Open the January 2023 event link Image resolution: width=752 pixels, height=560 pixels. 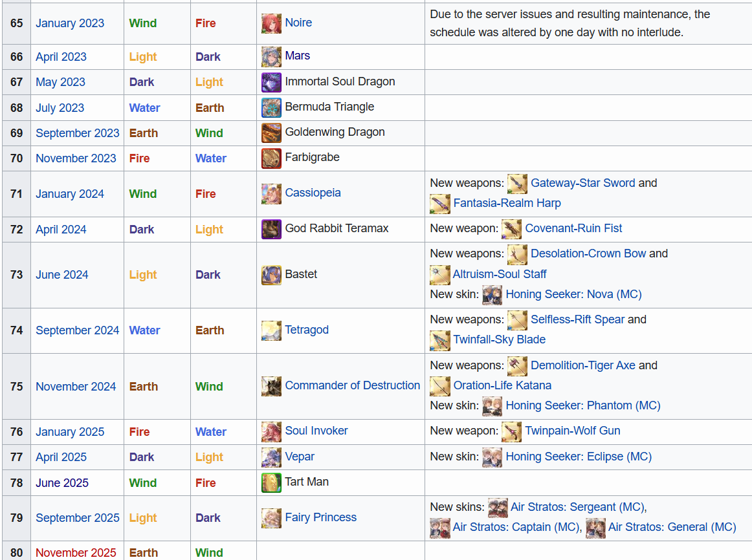coord(70,23)
